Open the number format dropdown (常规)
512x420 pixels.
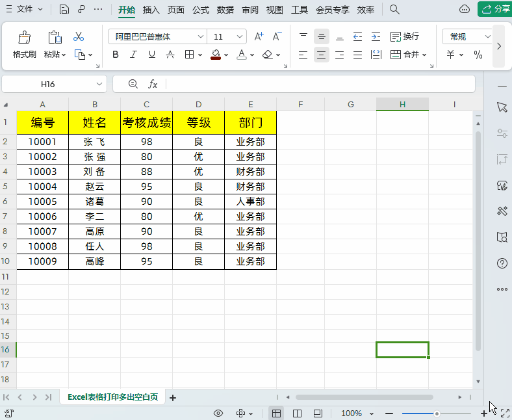click(x=488, y=36)
